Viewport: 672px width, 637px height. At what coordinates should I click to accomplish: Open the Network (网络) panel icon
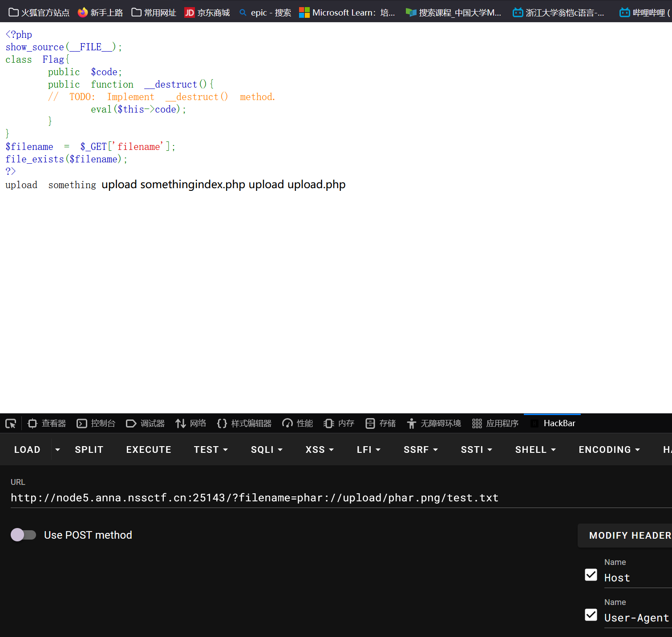point(180,423)
